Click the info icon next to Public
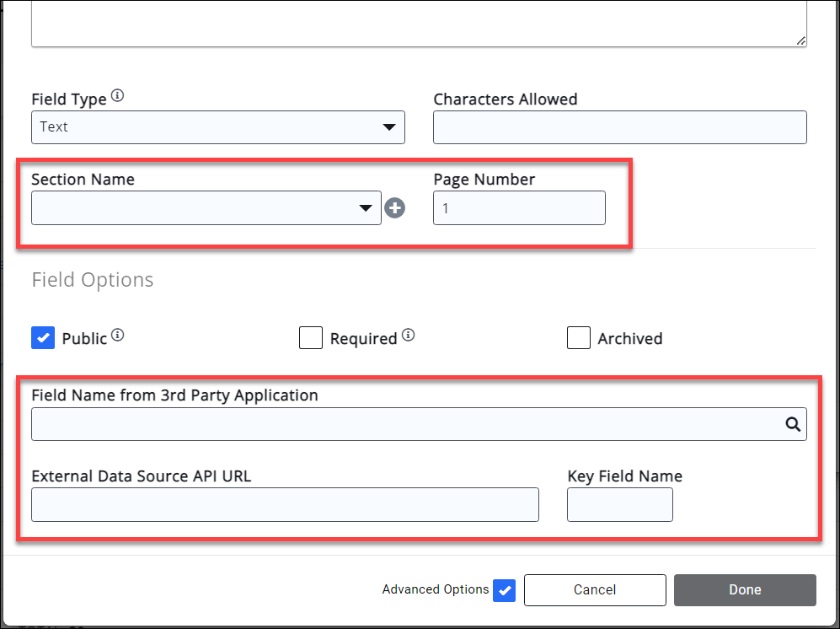This screenshot has width=840, height=629. point(118,336)
